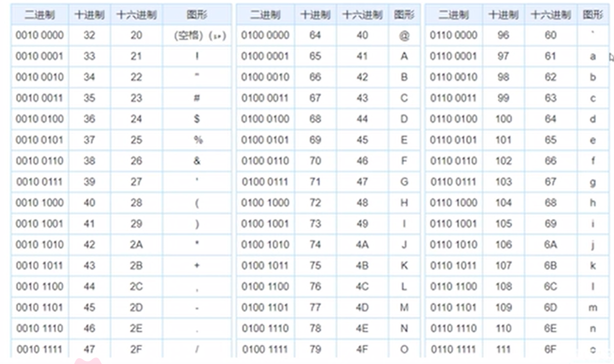Click the binary cell 0010 0000
The height and width of the screenshot is (364, 614).
(x=40, y=35)
